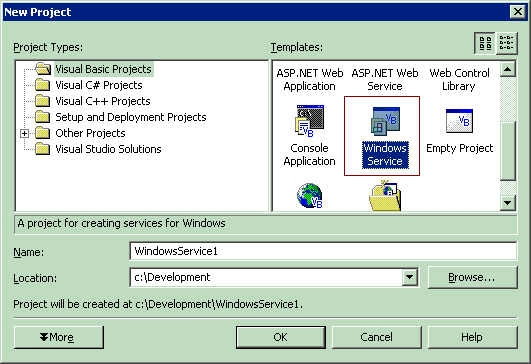
Task: Click the Visual Studio Solutions folder icon
Action: 42,149
